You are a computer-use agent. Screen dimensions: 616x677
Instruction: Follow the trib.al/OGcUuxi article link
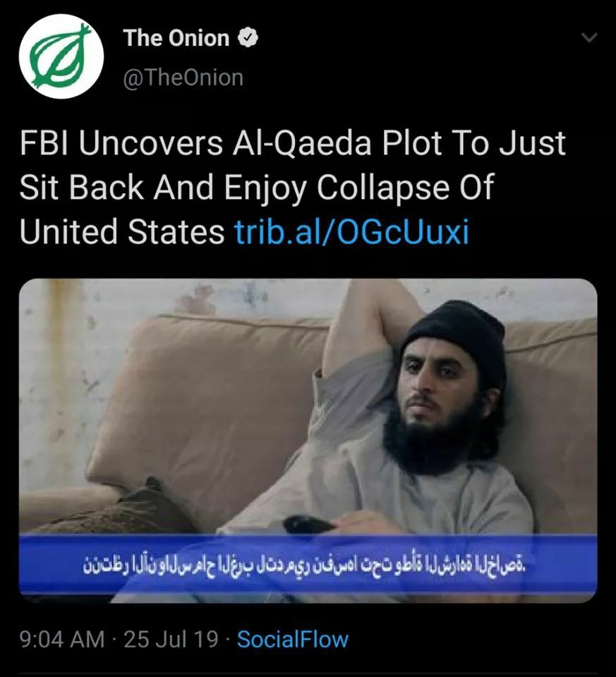351,232
